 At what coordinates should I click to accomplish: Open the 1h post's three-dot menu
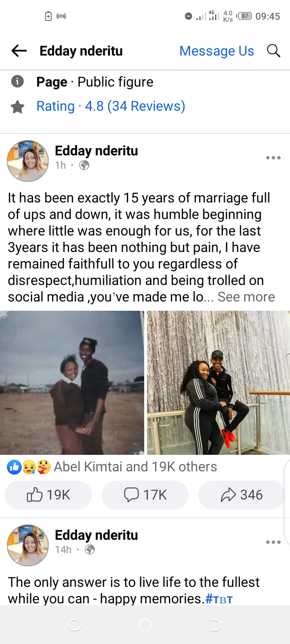[x=273, y=158]
